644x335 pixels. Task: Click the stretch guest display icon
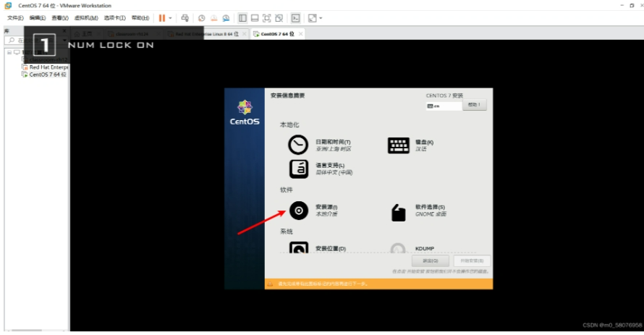click(x=313, y=18)
